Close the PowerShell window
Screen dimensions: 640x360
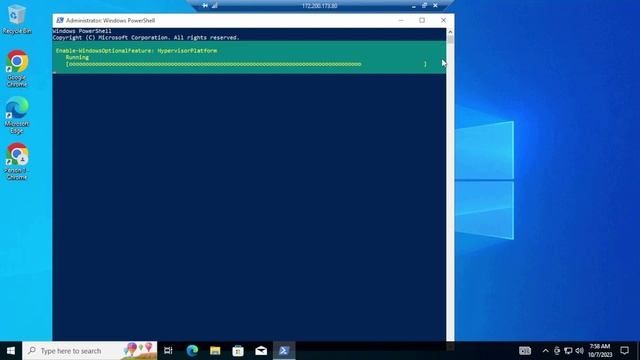443,20
